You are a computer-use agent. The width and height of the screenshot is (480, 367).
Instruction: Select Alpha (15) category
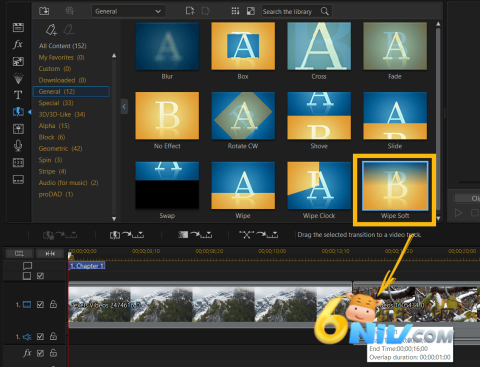click(x=54, y=126)
